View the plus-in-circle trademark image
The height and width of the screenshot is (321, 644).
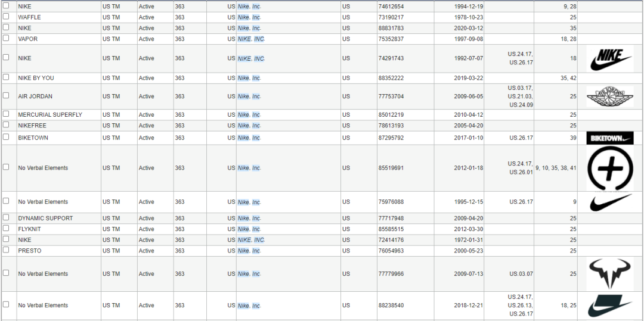click(x=610, y=168)
